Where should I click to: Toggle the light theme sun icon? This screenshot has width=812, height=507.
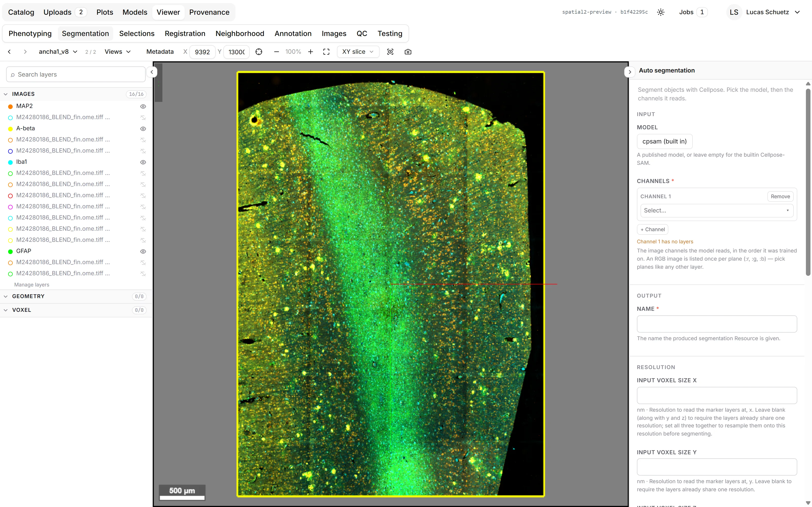(x=661, y=12)
